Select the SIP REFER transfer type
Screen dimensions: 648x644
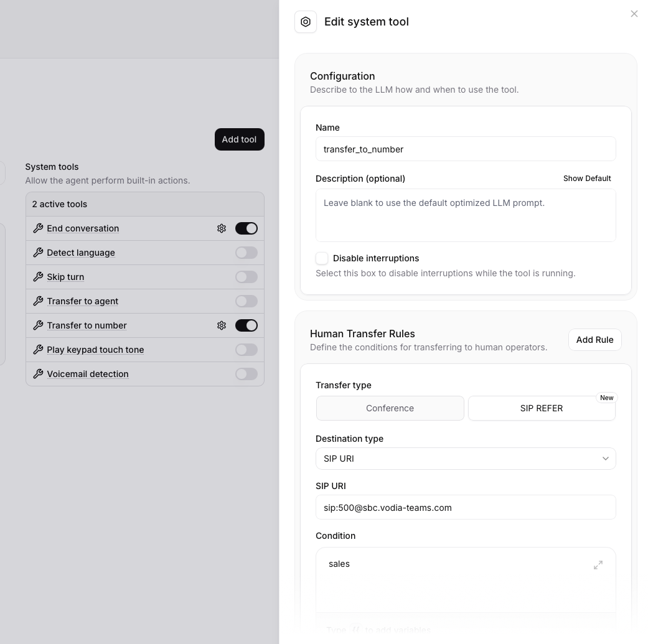[x=542, y=408]
